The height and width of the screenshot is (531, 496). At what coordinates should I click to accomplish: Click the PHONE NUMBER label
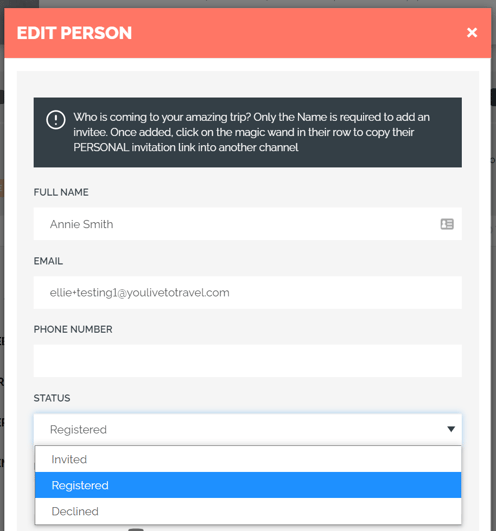click(x=73, y=330)
